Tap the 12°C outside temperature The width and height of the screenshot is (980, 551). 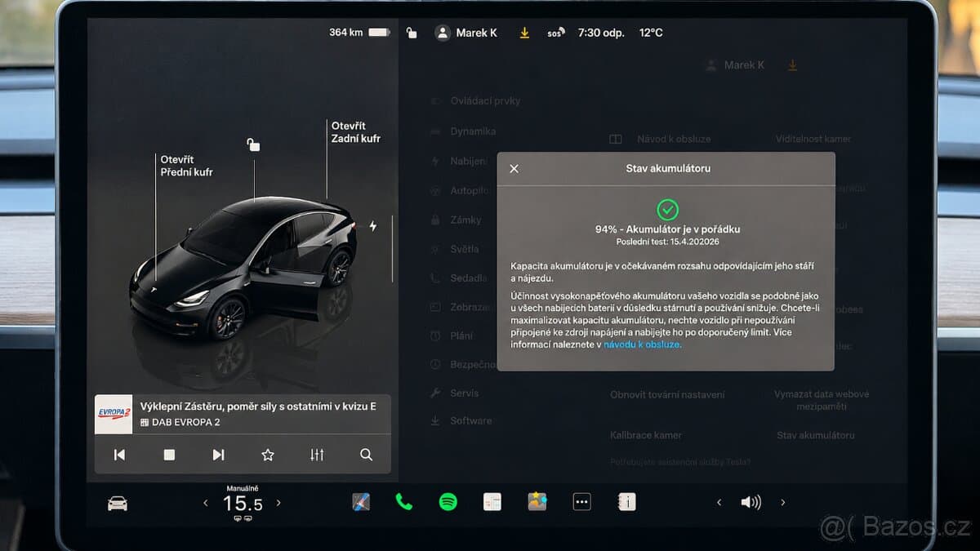point(651,33)
